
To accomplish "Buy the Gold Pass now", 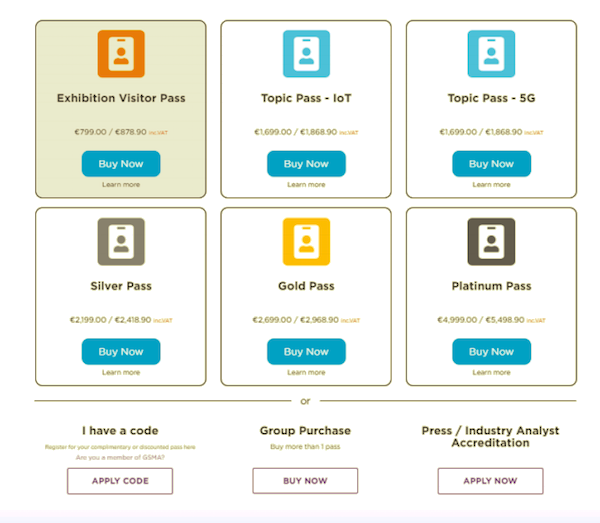I will click(306, 351).
